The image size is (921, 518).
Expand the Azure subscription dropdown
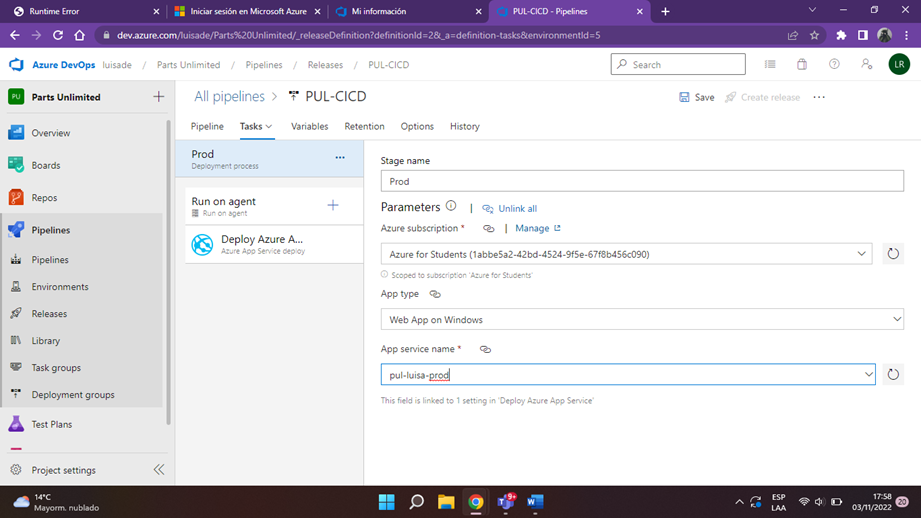861,254
